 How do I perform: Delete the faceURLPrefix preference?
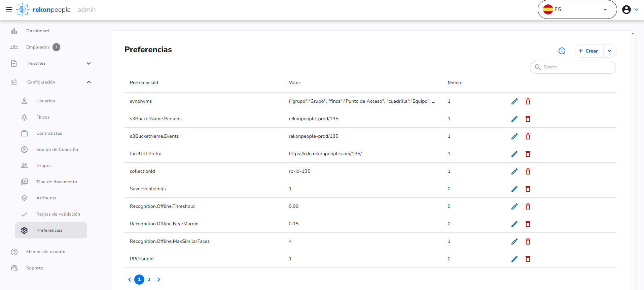(x=528, y=154)
